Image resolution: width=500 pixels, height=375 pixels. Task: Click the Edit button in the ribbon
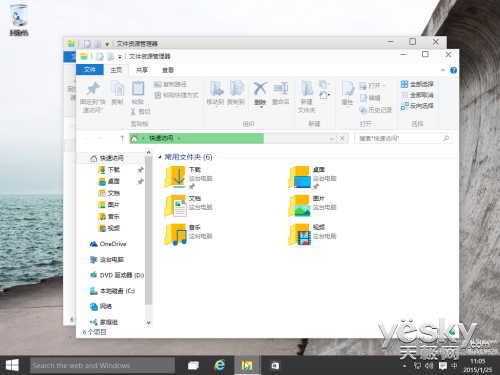[x=370, y=98]
